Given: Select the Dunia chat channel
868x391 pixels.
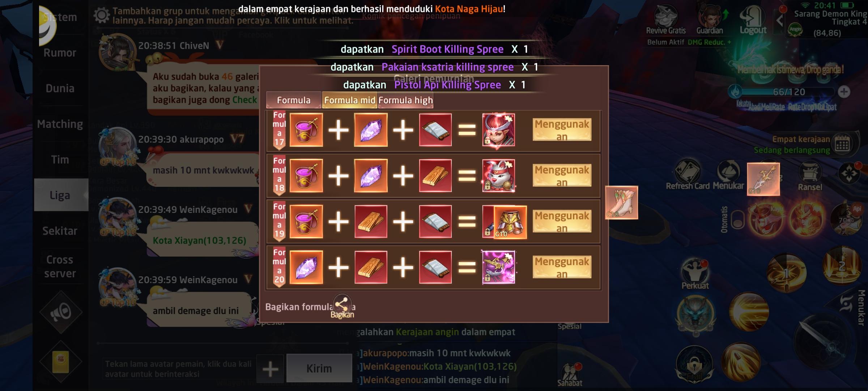Looking at the screenshot, I should point(60,88).
